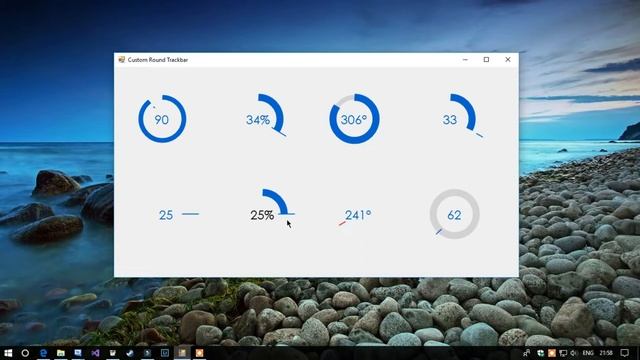
Task: Click the Custom Round Trackbar title bar
Action: (x=316, y=60)
